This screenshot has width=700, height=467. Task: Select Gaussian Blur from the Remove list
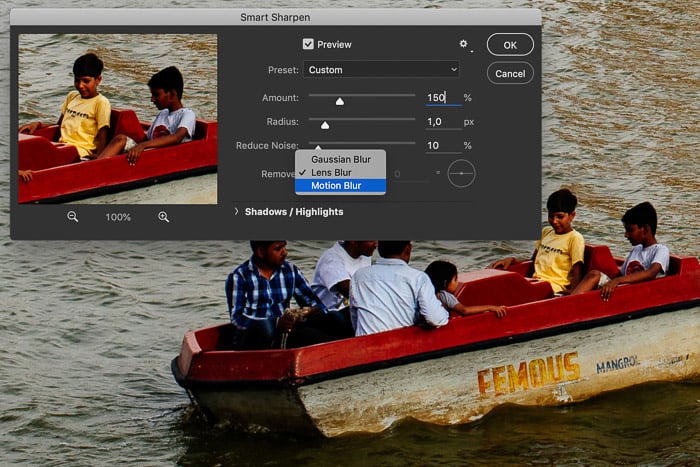click(x=340, y=159)
